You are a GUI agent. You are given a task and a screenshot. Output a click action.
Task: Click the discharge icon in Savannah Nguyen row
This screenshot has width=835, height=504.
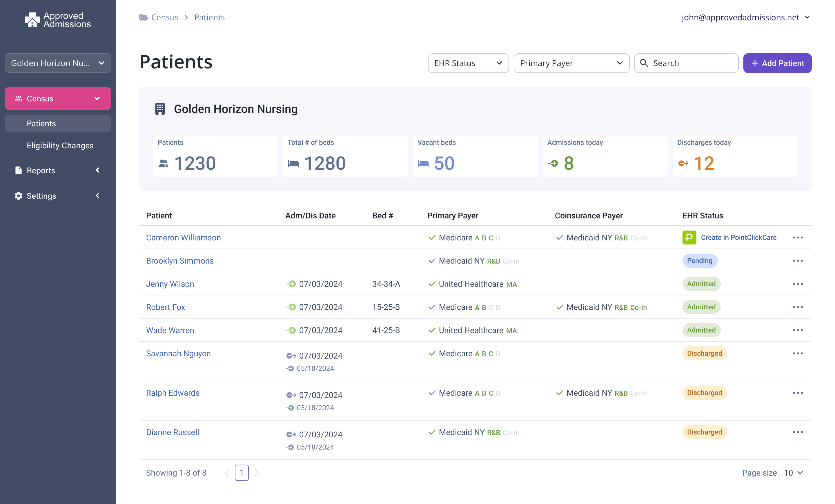(291, 355)
